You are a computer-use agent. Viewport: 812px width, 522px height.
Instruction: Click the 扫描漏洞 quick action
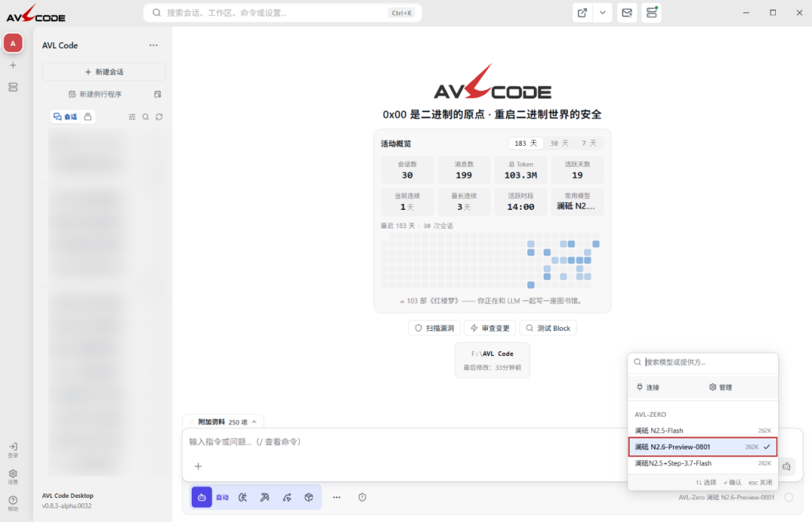(x=435, y=329)
